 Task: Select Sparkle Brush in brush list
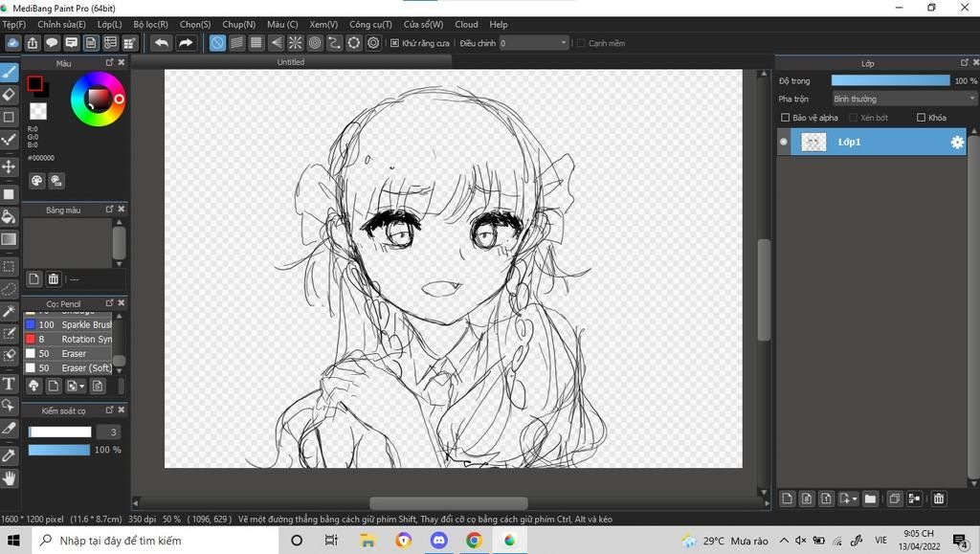[68, 324]
